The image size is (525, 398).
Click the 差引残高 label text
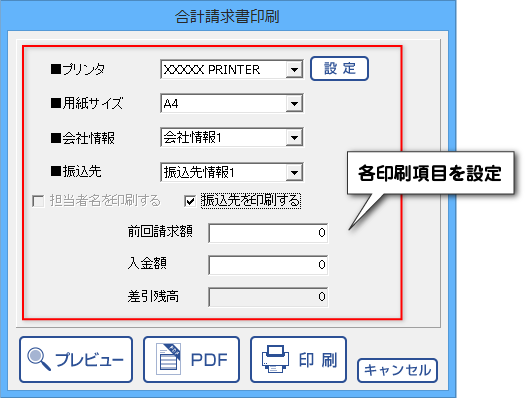[153, 296]
